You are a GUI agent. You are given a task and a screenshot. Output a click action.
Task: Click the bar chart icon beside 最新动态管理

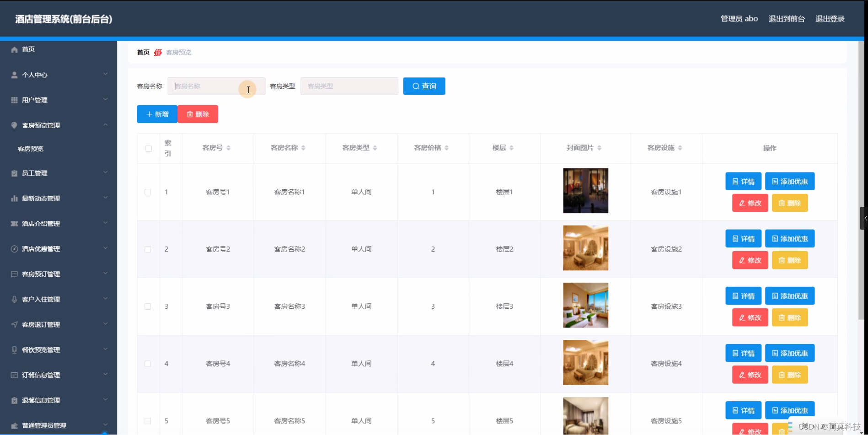tap(14, 198)
